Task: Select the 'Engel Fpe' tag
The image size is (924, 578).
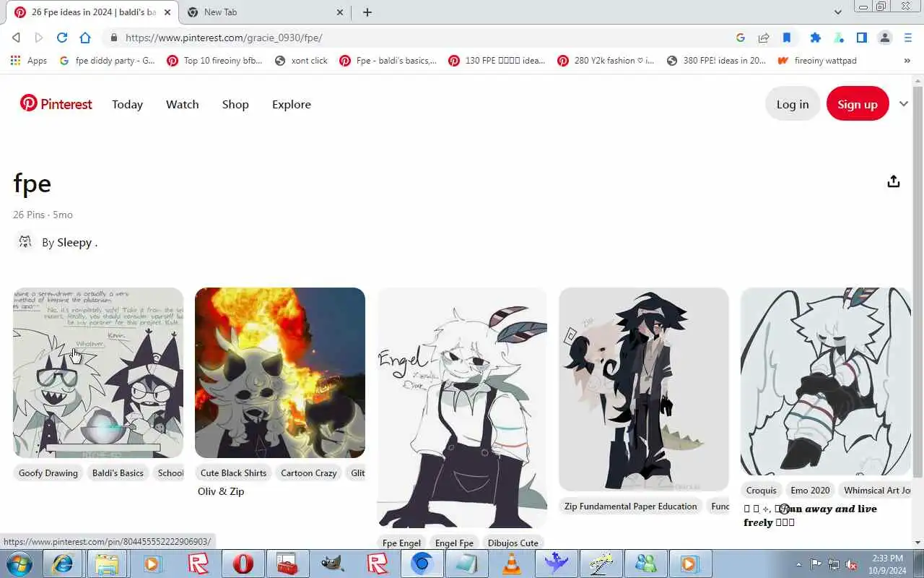Action: (x=454, y=543)
